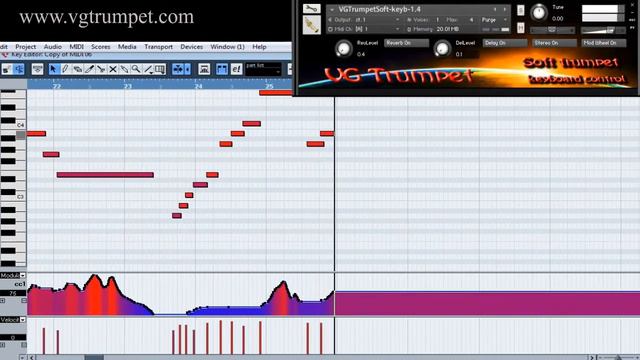Click the e! edit VST instrument icon

(237, 69)
